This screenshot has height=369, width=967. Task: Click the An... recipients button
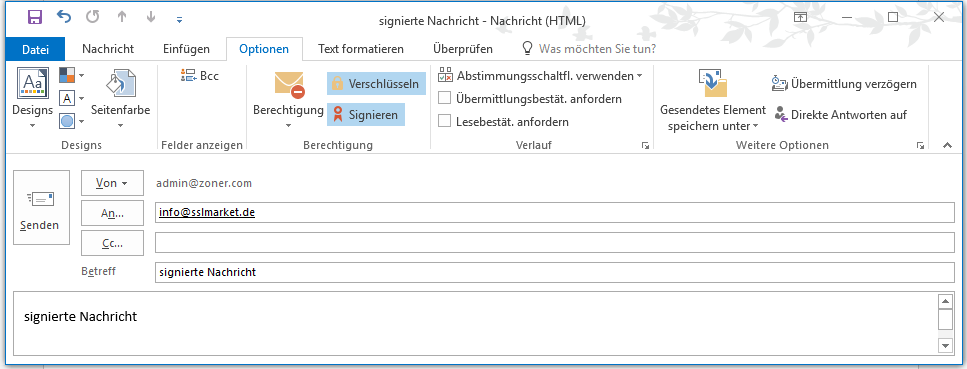click(112, 213)
